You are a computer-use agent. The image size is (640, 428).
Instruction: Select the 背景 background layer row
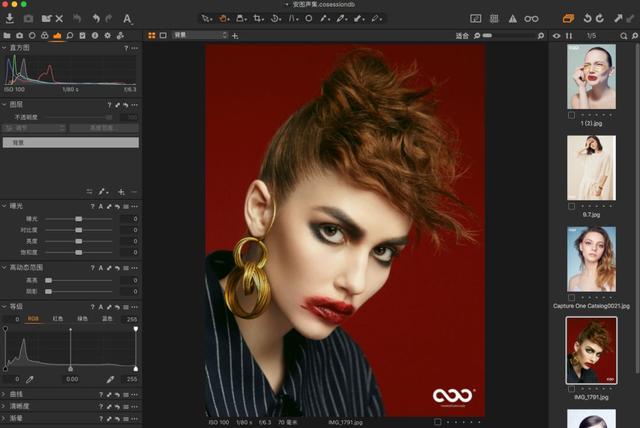71,142
